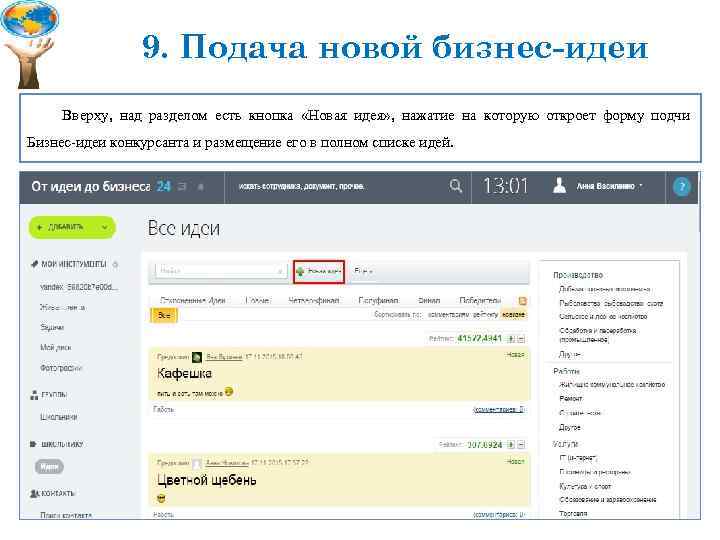Click the Группы people icon in sidebar
Screen dimensions: 720x540
coord(34,395)
